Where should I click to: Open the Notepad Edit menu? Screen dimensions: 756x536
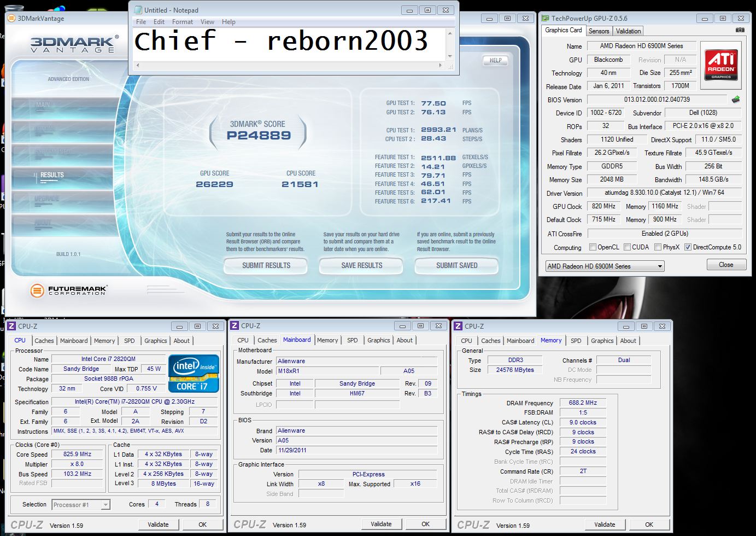tap(159, 22)
